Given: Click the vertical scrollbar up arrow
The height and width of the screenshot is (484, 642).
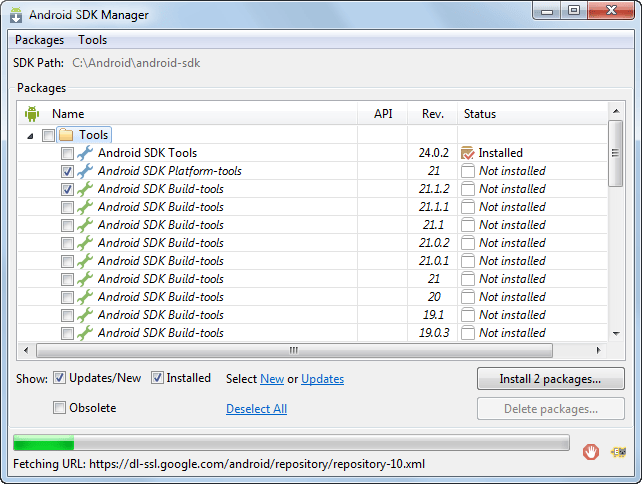Looking at the screenshot, I should 616,111.
